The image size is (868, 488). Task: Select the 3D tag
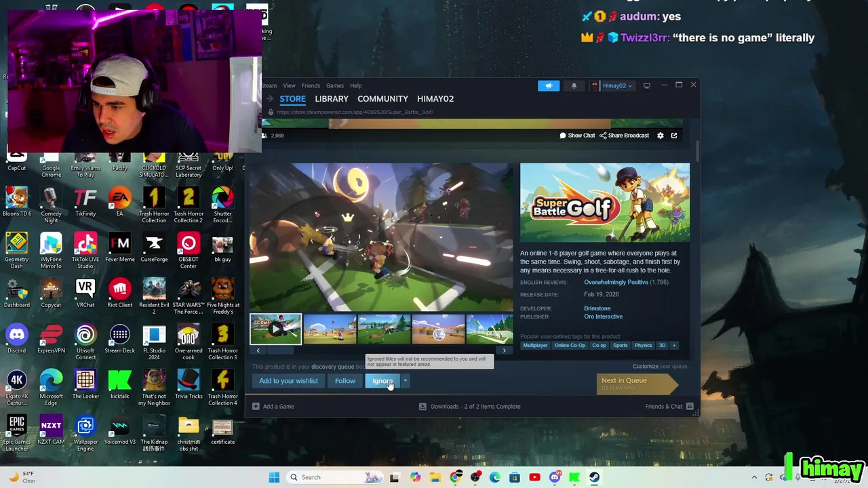point(663,346)
